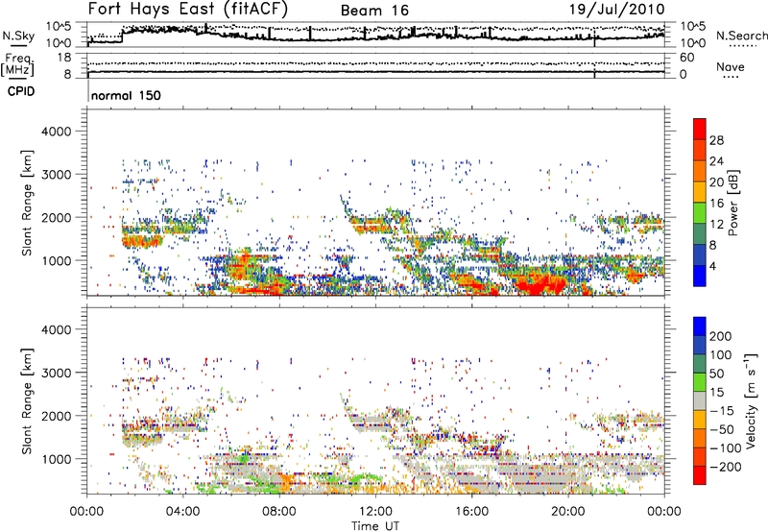768x532 pixels.
Task: Click '4000' on the power panel range axis
Action: [x=56, y=132]
